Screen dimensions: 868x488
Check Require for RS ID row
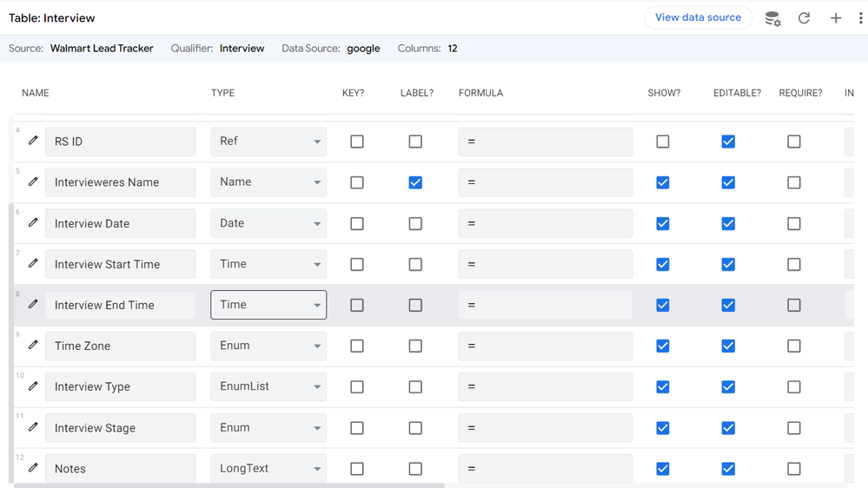[794, 142]
